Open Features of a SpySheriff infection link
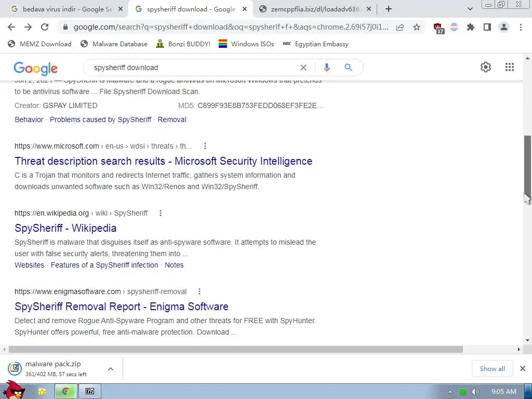The width and height of the screenshot is (532, 399). (x=104, y=265)
